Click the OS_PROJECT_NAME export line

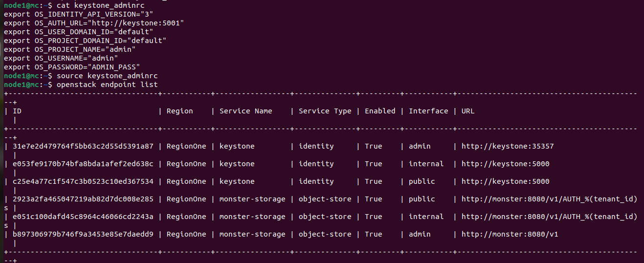(70, 49)
